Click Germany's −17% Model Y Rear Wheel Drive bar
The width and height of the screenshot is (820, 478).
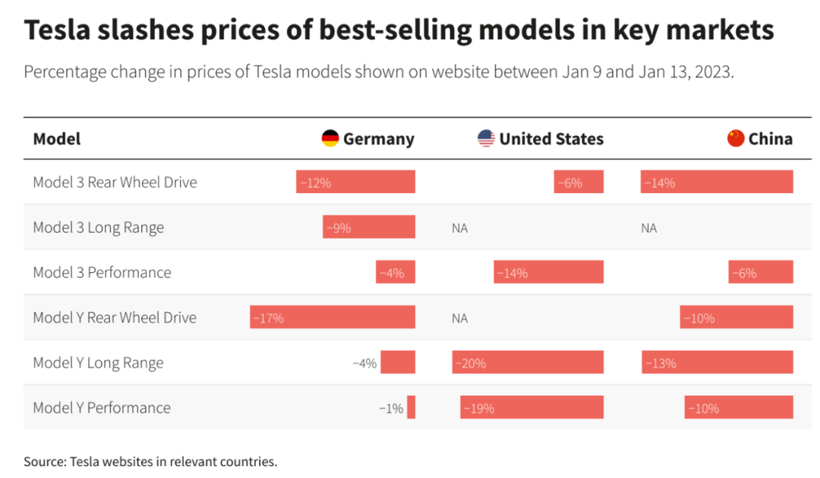(332, 317)
